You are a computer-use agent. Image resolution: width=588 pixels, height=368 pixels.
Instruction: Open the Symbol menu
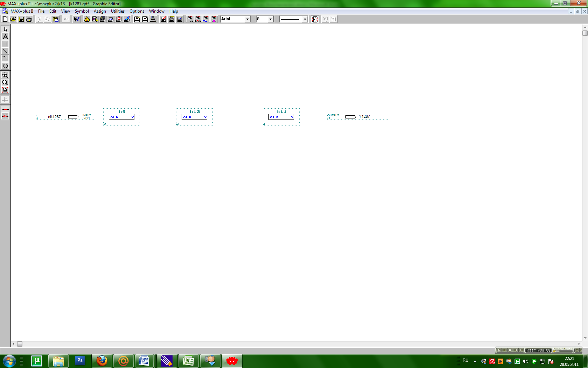pos(82,11)
